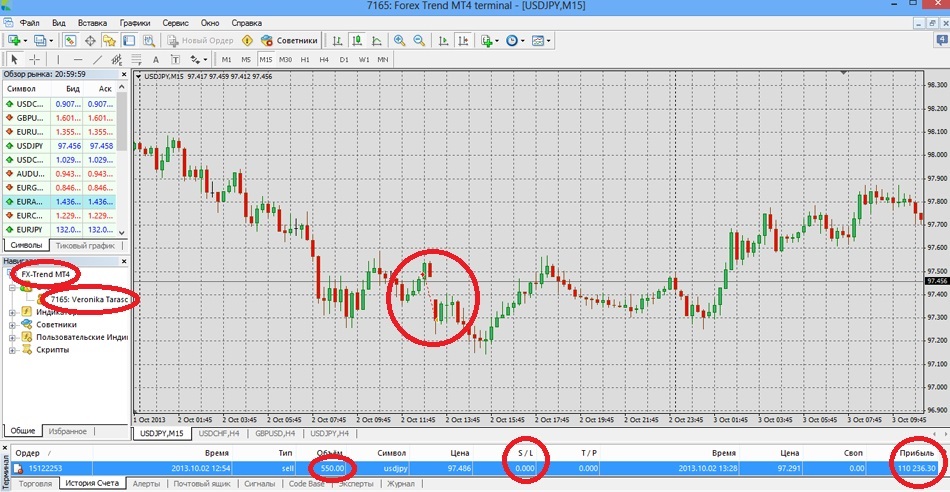Expand the Скрипты tree node

12,351
